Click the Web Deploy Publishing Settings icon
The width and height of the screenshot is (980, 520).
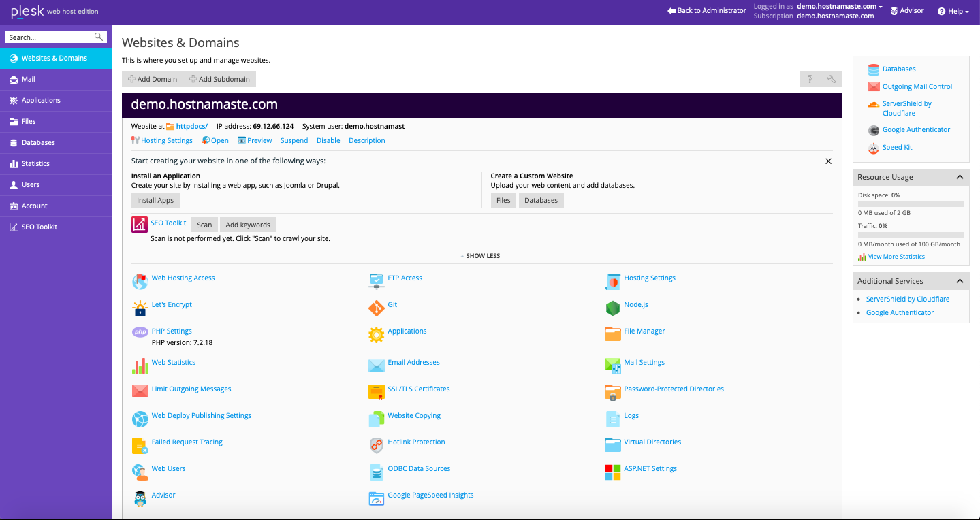coord(140,419)
